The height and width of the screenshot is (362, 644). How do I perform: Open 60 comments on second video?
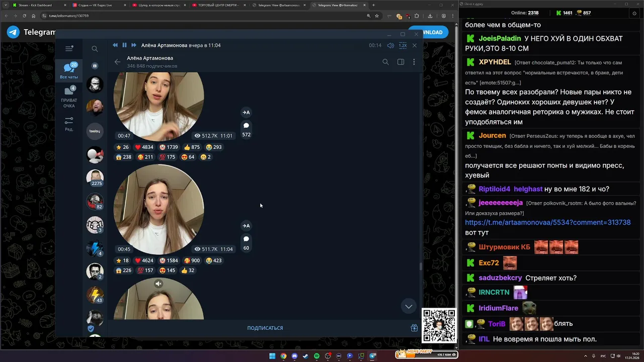pyautogui.click(x=246, y=243)
